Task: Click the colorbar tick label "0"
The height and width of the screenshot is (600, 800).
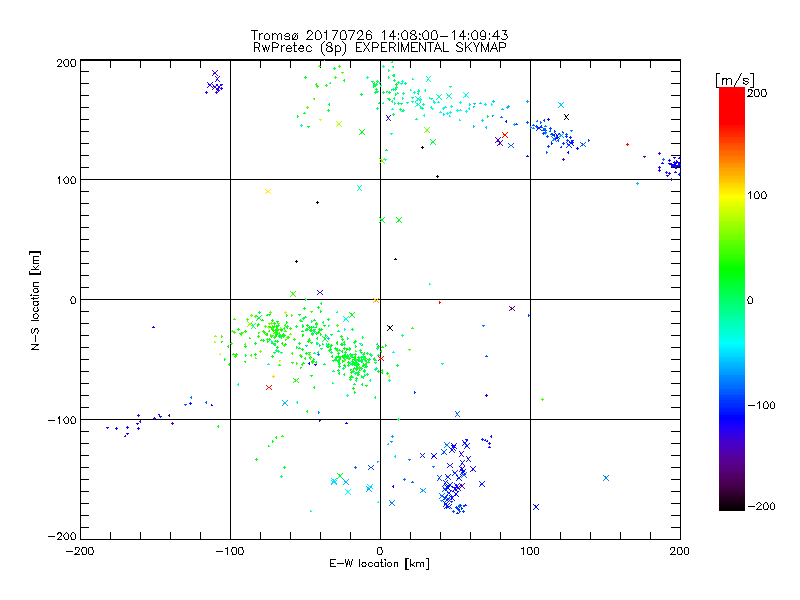Action: click(x=751, y=300)
